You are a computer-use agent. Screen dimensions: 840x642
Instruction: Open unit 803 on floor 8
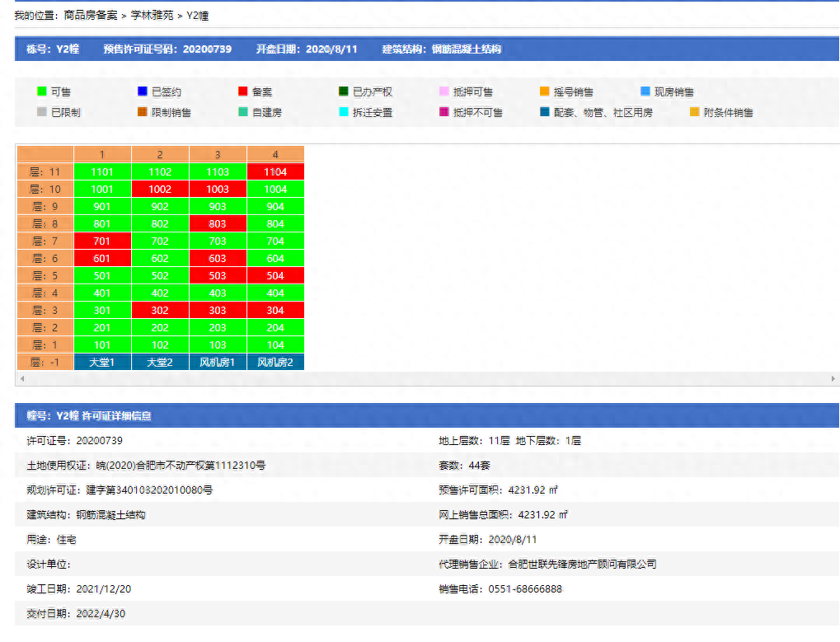point(218,224)
